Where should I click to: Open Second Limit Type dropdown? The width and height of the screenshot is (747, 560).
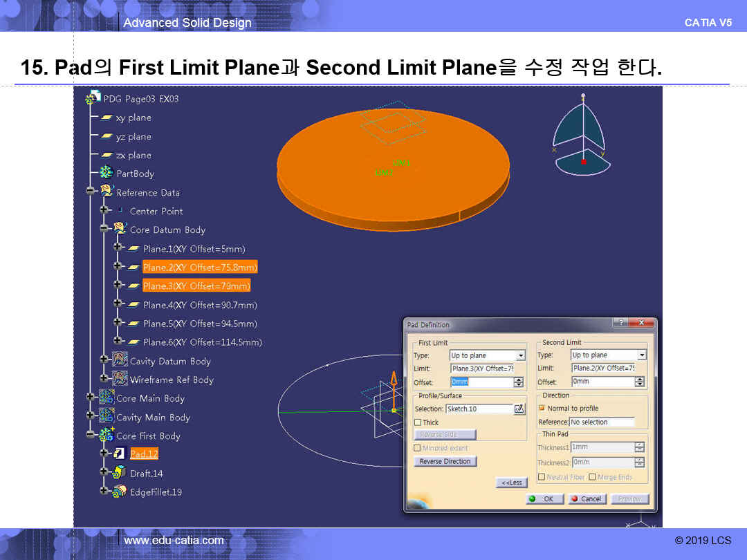tap(641, 355)
